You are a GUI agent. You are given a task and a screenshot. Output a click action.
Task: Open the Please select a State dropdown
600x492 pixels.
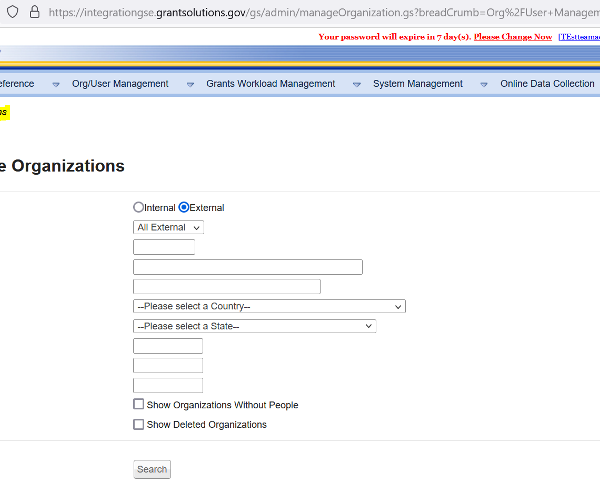click(x=254, y=326)
